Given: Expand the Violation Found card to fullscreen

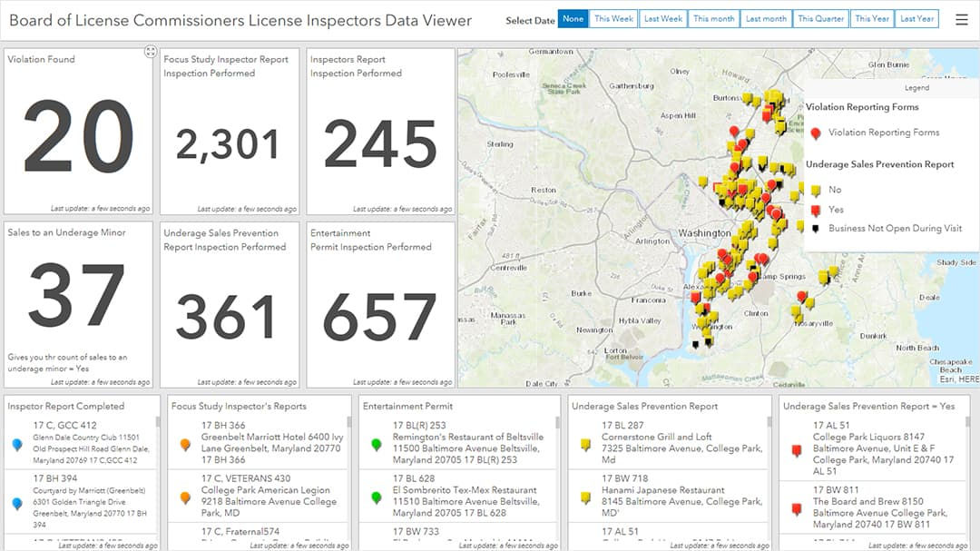Looking at the screenshot, I should [x=149, y=53].
